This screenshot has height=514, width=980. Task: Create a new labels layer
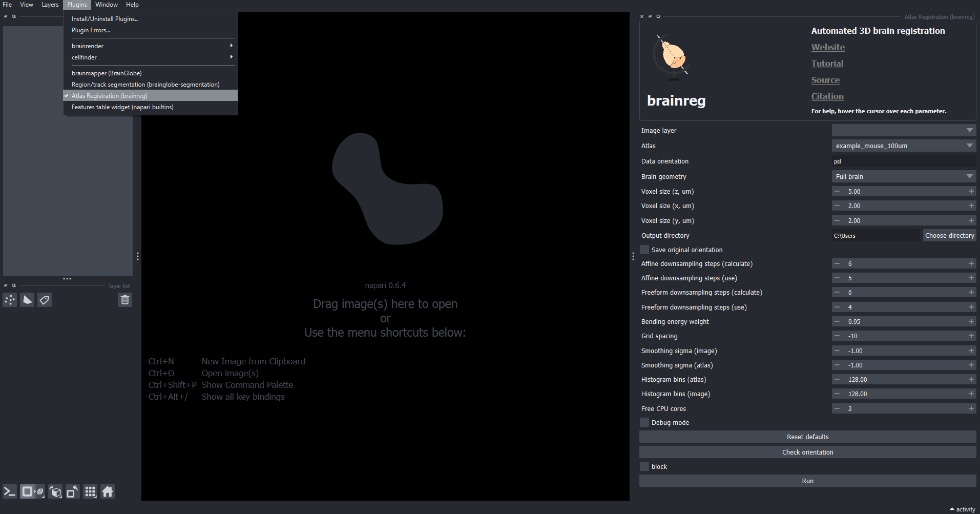coord(45,300)
